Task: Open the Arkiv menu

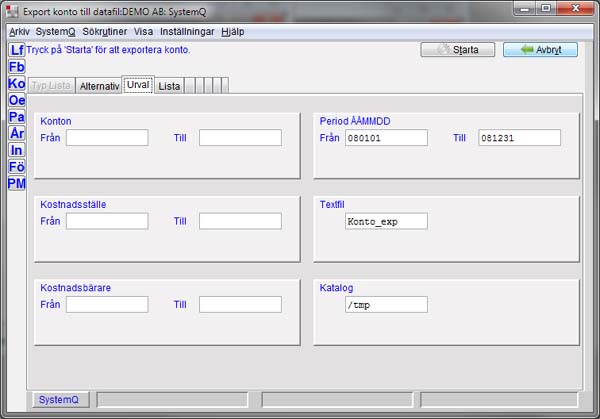Action: click(x=20, y=32)
